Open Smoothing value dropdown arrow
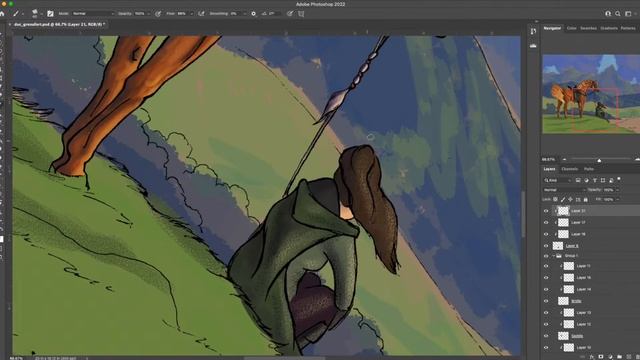The height and width of the screenshot is (360, 640). (244, 13)
